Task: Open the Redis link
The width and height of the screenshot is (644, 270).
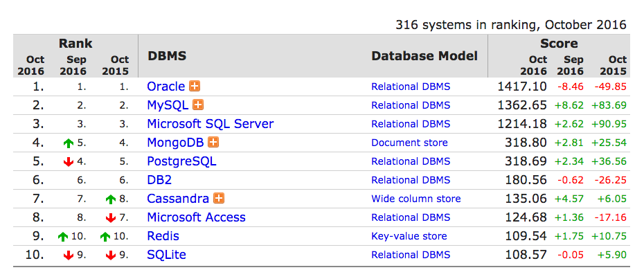Action: click(163, 236)
